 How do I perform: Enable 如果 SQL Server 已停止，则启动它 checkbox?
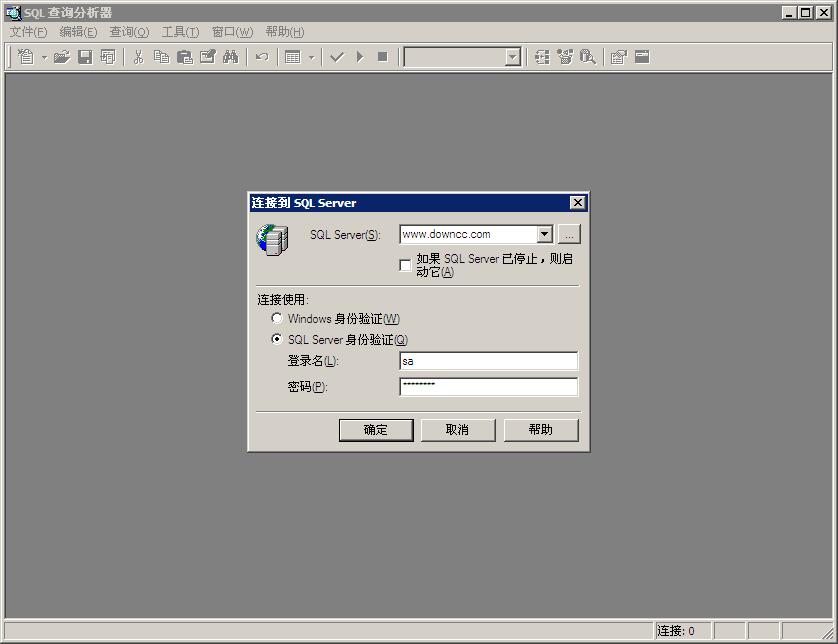coord(405,265)
